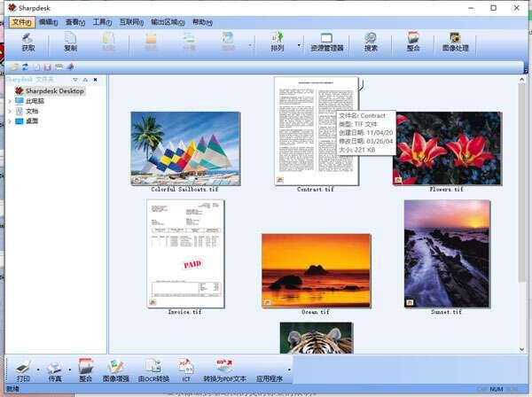Click the 搜索 (Search) toolbar icon
532x397 pixels.
pyautogui.click(x=371, y=41)
